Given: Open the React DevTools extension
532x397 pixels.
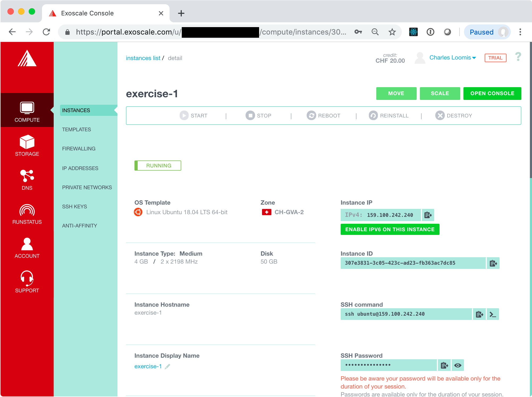Looking at the screenshot, I should coord(413,32).
